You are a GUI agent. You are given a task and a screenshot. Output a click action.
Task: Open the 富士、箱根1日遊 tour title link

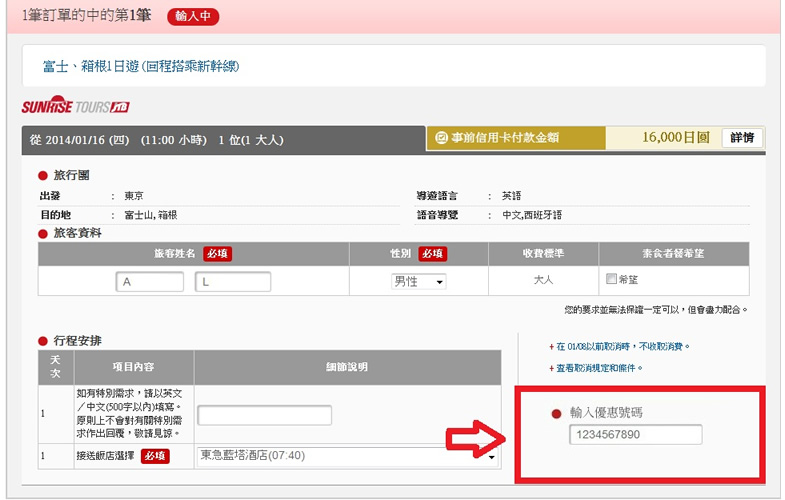point(141,67)
